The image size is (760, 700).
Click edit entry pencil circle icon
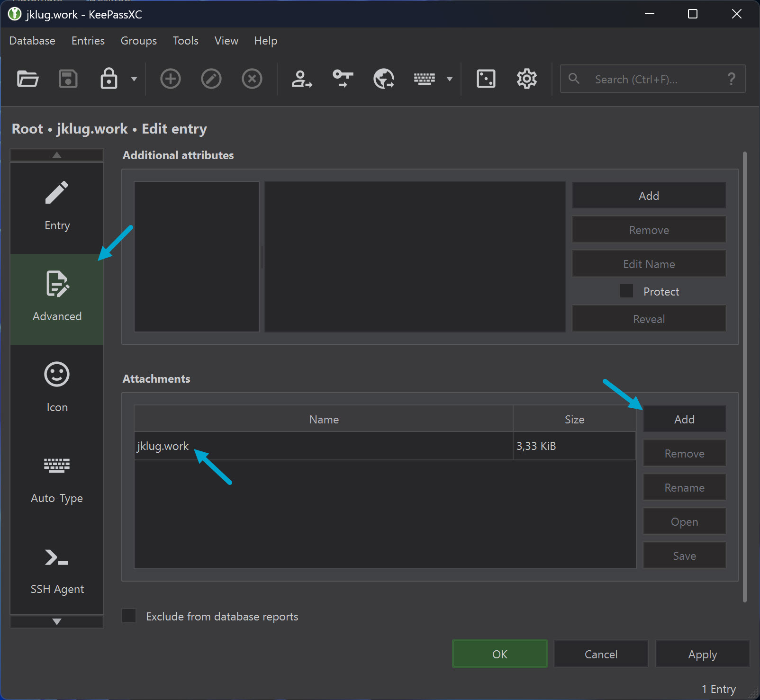pyautogui.click(x=211, y=79)
